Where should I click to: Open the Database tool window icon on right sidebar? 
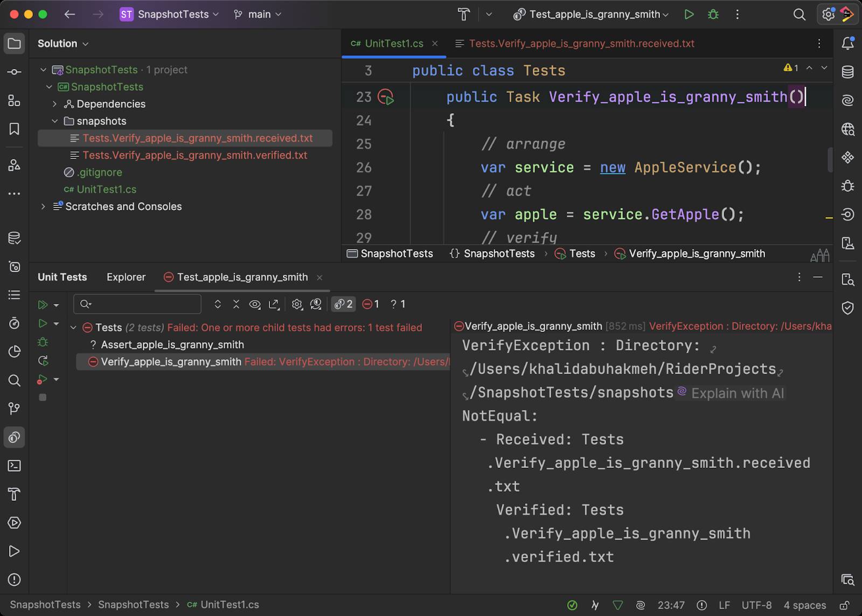pyautogui.click(x=847, y=72)
